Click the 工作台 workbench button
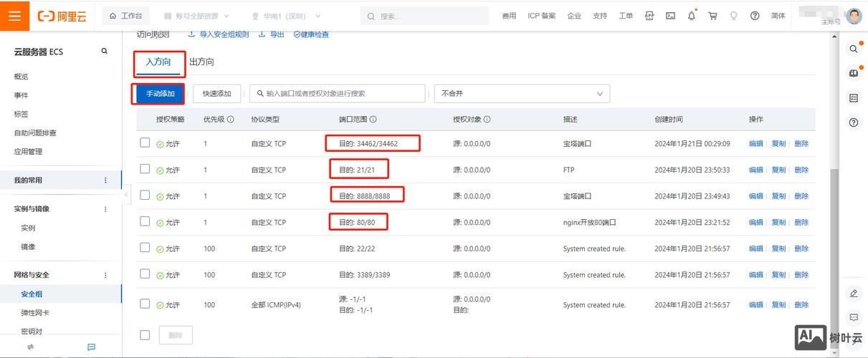The image size is (868, 358). coord(126,16)
